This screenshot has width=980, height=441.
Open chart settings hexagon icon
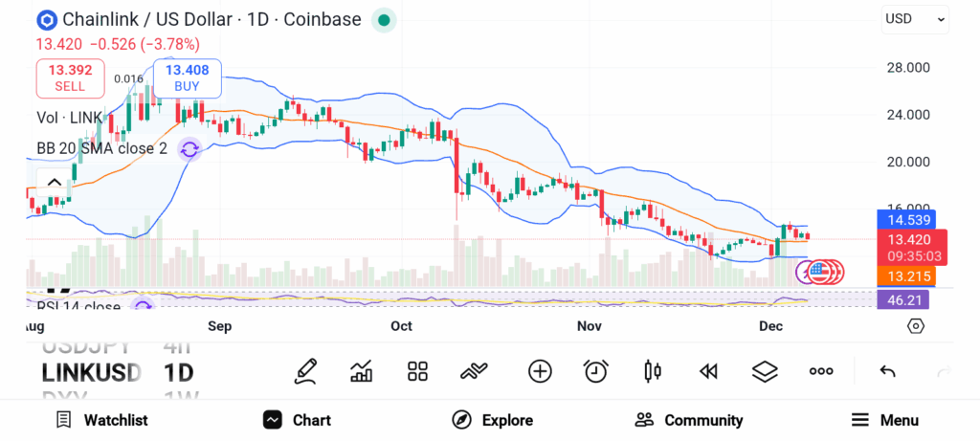pyautogui.click(x=916, y=326)
